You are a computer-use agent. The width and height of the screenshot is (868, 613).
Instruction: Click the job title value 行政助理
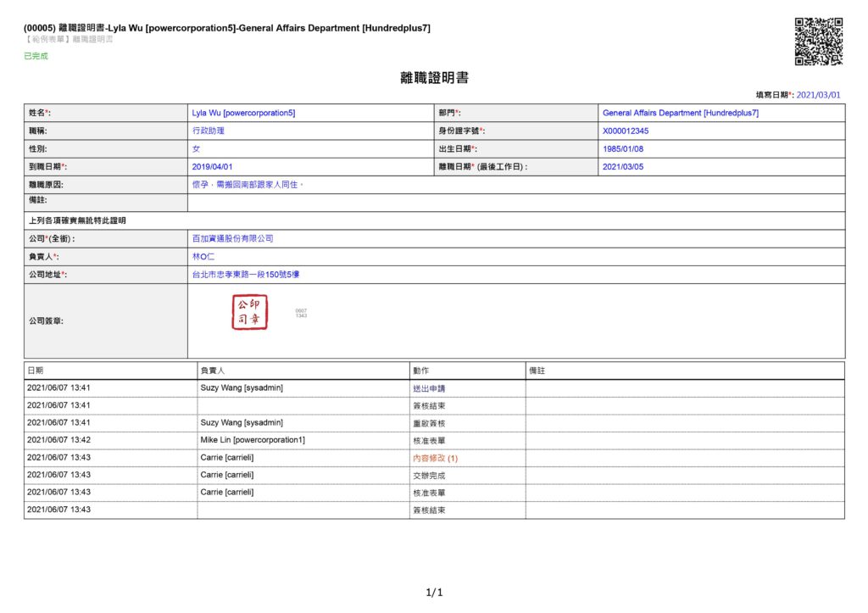click(x=209, y=131)
